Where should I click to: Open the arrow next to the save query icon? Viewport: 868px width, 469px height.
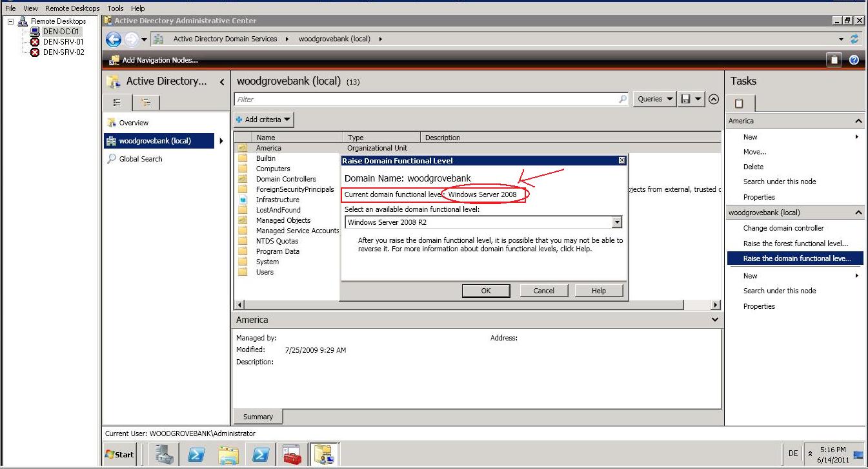698,99
